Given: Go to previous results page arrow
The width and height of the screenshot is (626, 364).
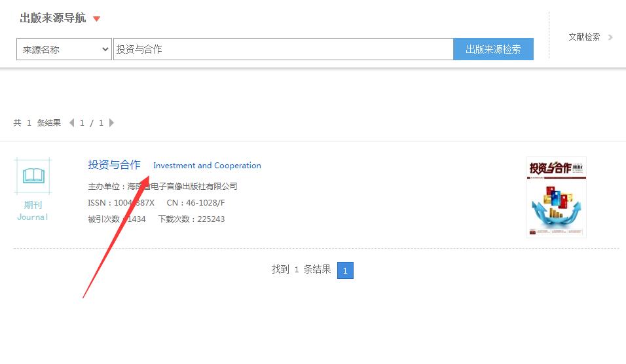Looking at the screenshot, I should pyautogui.click(x=72, y=122).
